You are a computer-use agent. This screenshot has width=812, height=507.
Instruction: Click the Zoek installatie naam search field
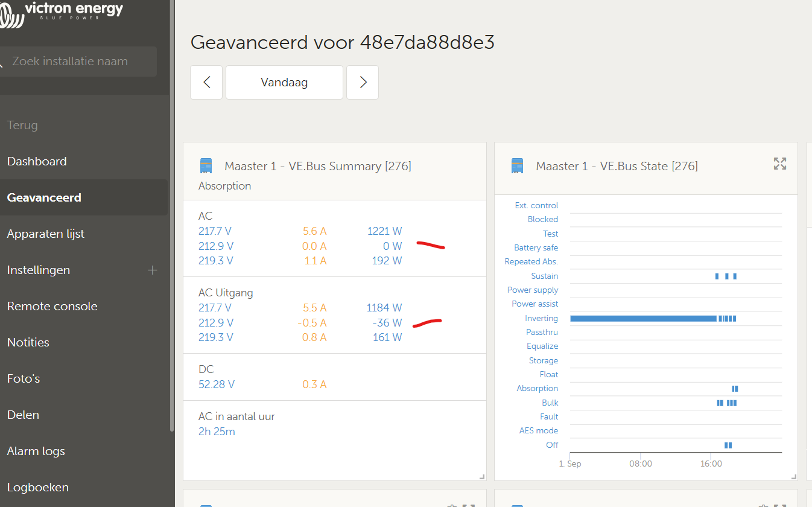pyautogui.click(x=78, y=61)
